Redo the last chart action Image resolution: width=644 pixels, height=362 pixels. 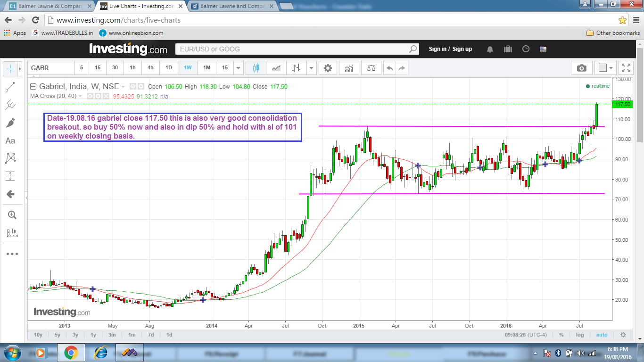click(402, 68)
